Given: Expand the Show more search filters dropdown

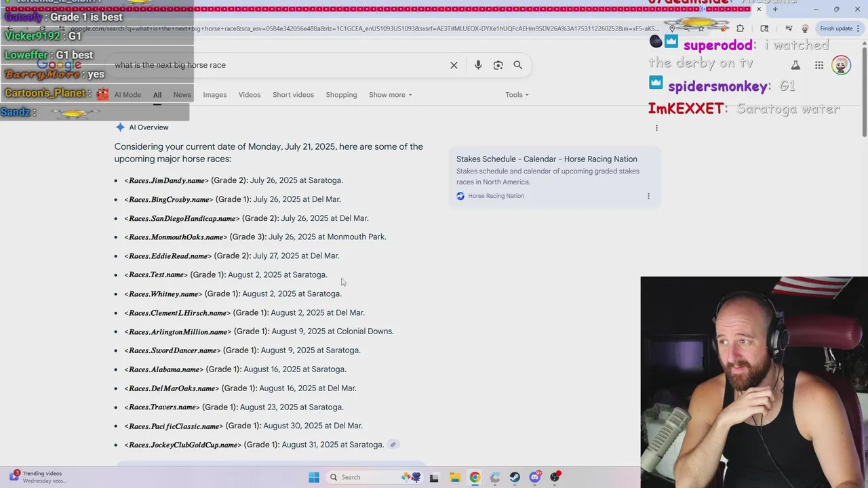Looking at the screenshot, I should (x=390, y=95).
